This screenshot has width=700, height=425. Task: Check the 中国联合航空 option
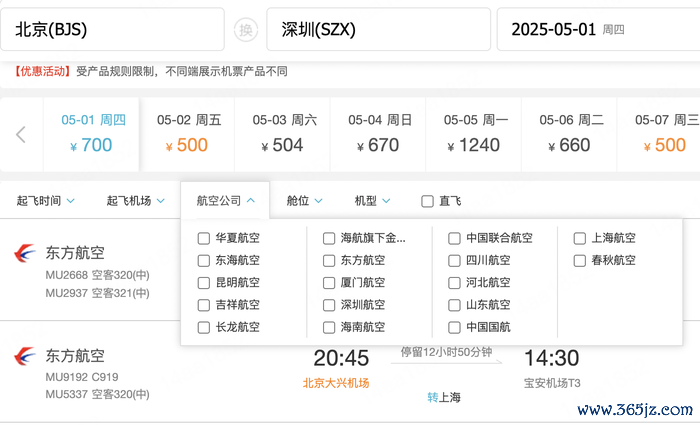coord(454,238)
